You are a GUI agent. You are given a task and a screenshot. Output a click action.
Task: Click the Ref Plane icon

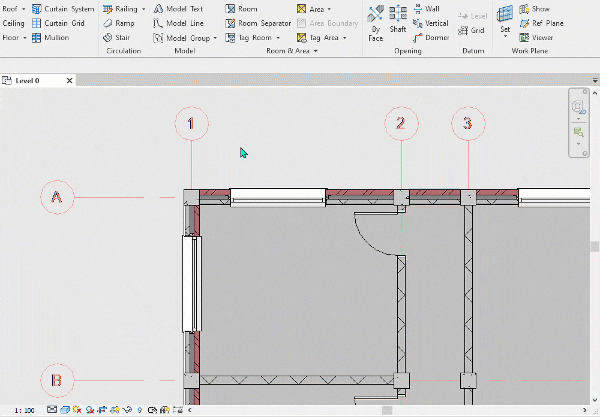pyautogui.click(x=524, y=23)
